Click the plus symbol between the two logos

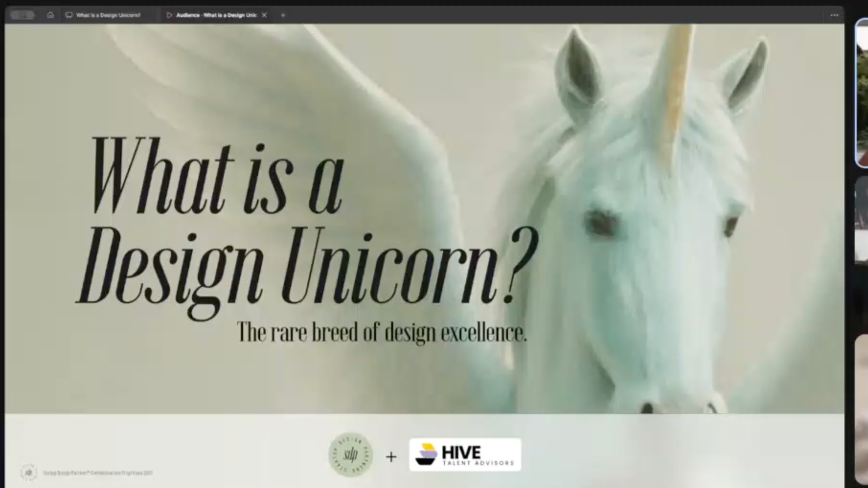click(391, 456)
